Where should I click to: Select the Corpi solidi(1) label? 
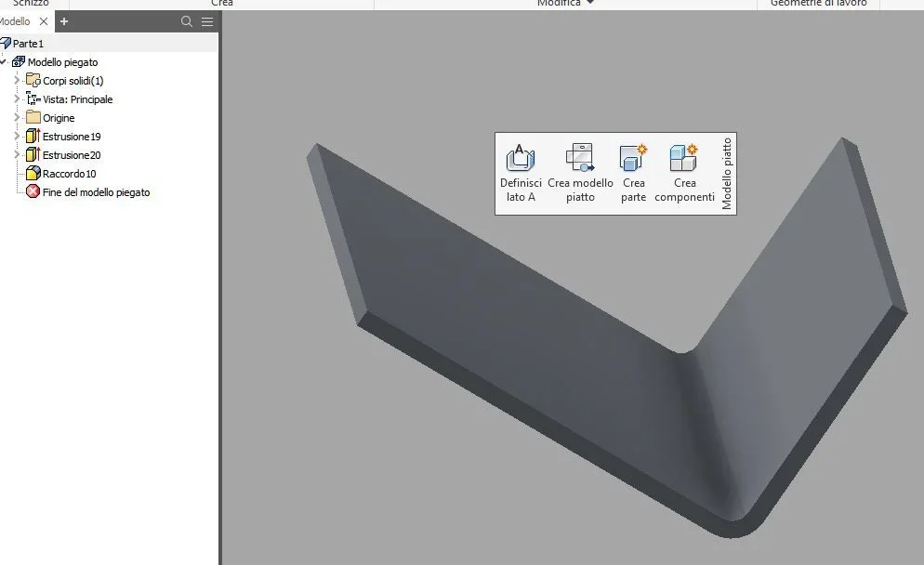coord(73,81)
